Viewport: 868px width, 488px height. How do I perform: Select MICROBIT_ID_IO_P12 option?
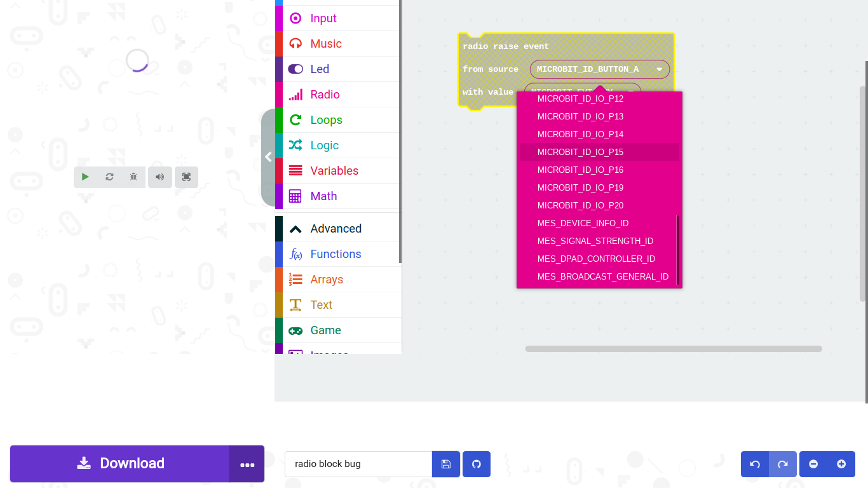(x=599, y=98)
